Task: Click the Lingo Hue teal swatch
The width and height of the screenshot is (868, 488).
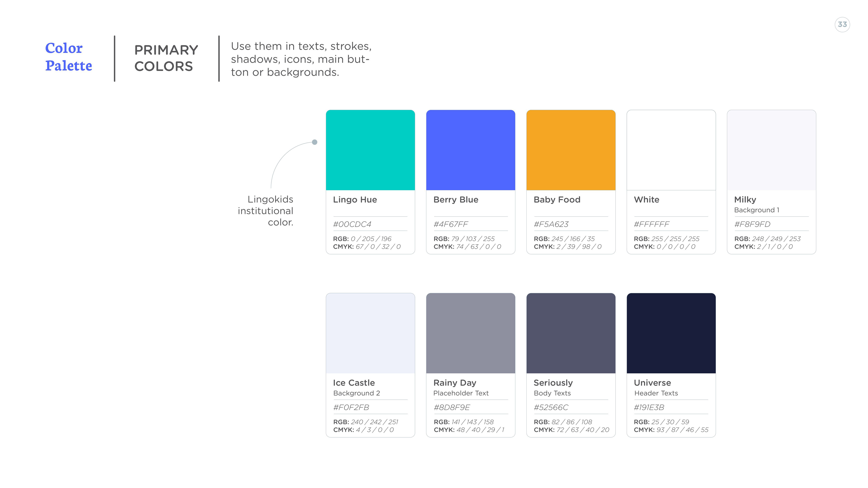Action: (370, 150)
